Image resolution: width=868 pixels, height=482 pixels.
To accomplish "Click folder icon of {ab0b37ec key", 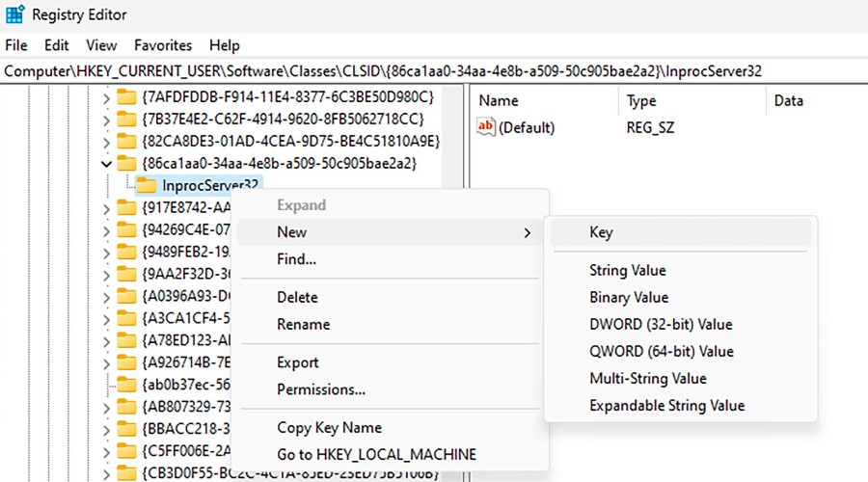I will tap(126, 385).
